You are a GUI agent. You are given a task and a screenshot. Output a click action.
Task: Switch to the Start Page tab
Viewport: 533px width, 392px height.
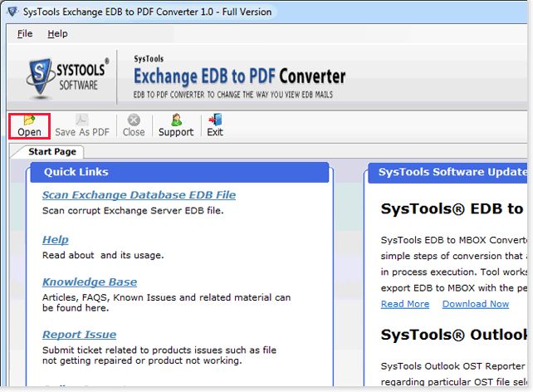[52, 152]
